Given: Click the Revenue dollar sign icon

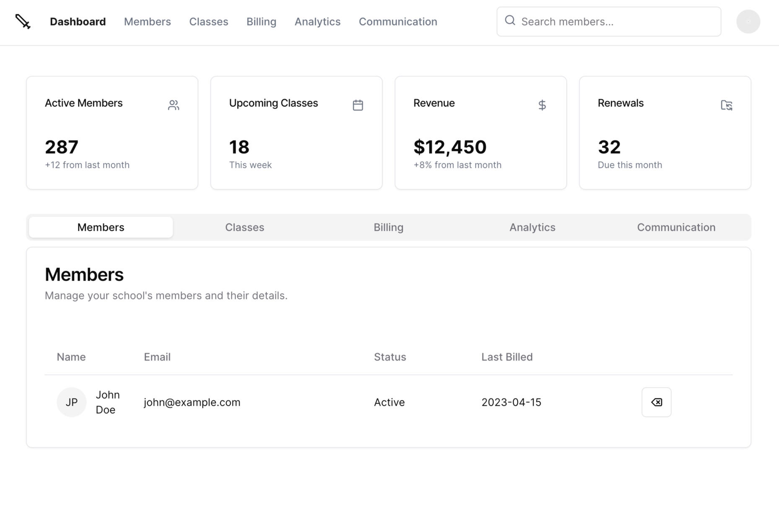Looking at the screenshot, I should tap(542, 105).
